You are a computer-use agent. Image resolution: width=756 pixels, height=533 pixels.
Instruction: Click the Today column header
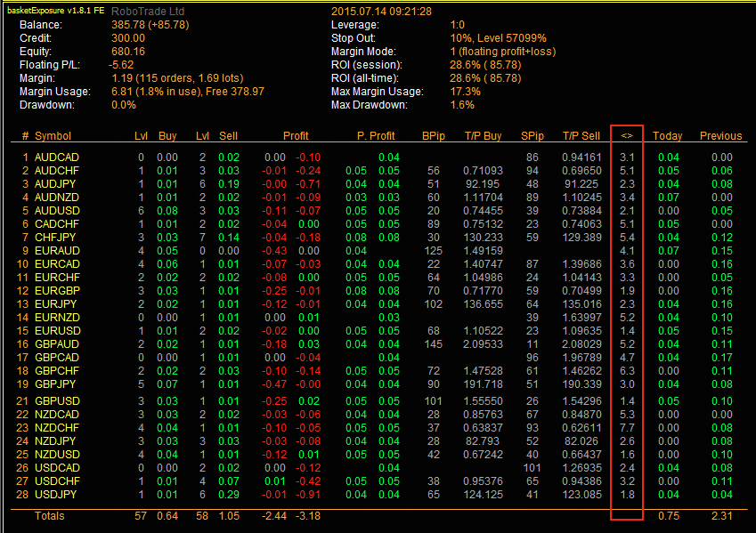[x=667, y=136]
